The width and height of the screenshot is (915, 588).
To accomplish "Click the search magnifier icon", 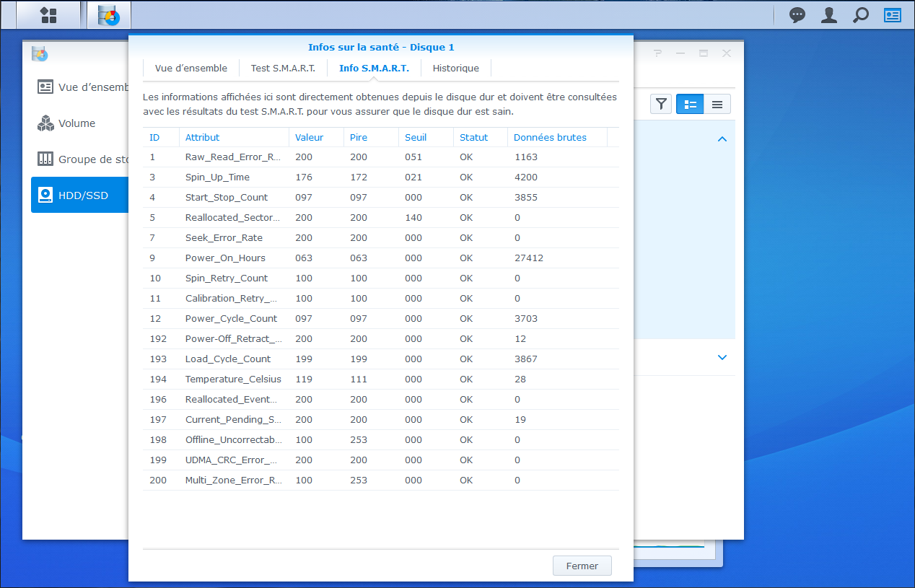I will pos(861,15).
